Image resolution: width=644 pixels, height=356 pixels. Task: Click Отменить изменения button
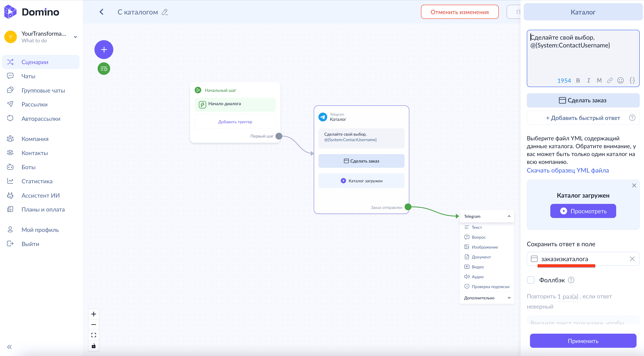point(460,12)
